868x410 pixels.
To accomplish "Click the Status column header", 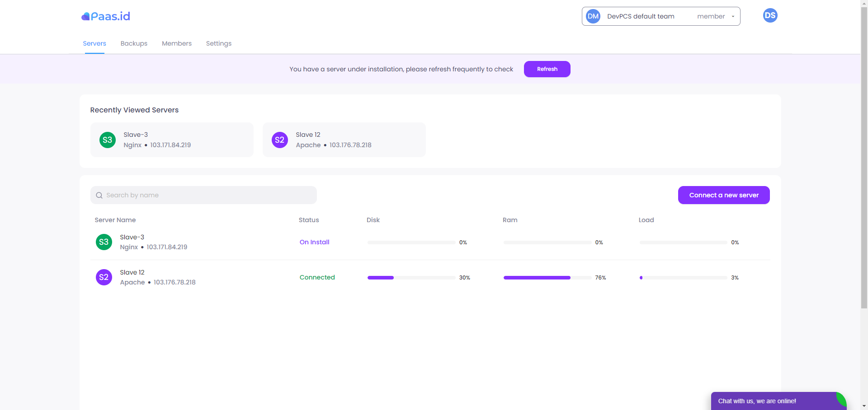I will click(x=309, y=220).
